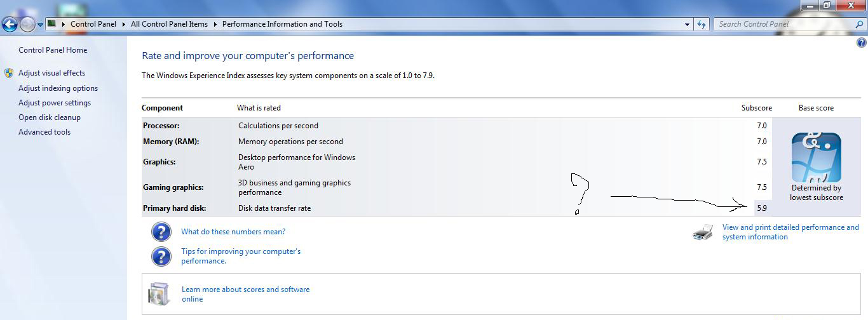Minimize the Control Panel window
This screenshot has height=320, width=868.
click(810, 5)
